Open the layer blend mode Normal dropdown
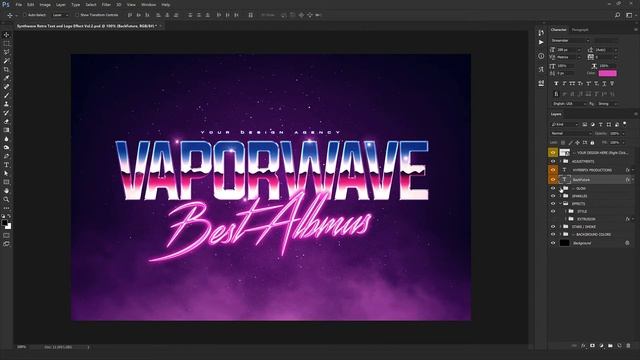Screen dimensions: 640x360 (x=571, y=133)
